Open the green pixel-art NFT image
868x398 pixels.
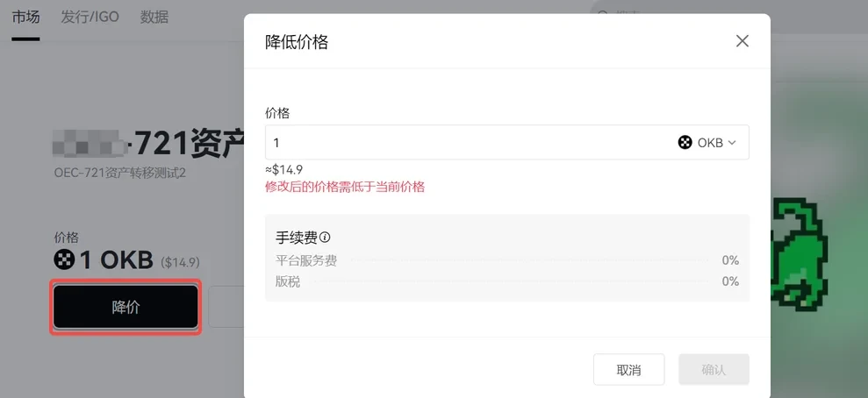point(797,254)
